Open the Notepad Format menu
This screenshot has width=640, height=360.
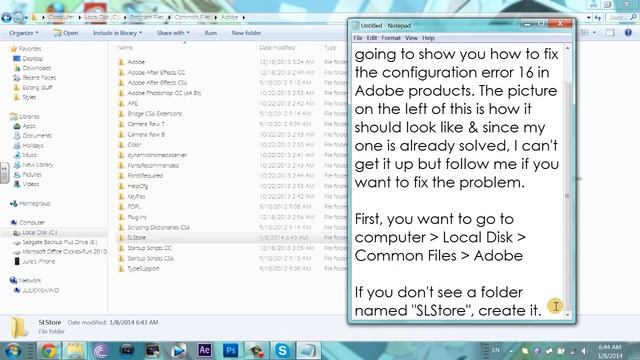click(x=391, y=38)
